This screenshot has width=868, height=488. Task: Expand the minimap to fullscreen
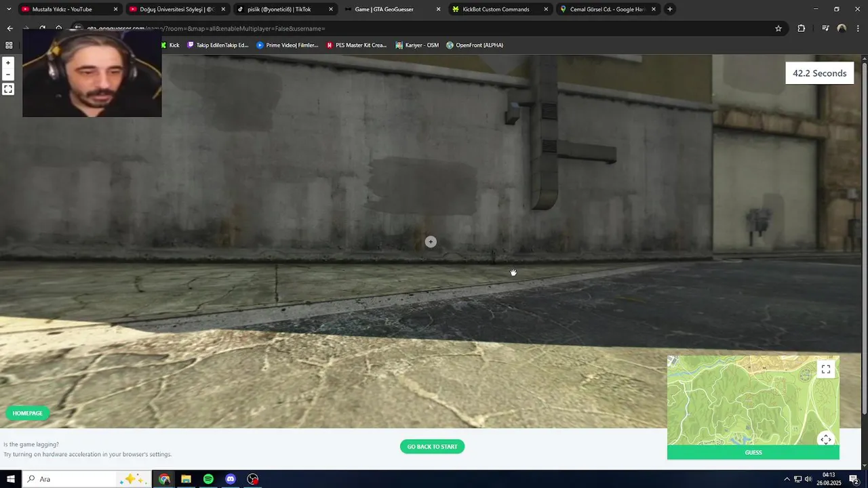(825, 369)
